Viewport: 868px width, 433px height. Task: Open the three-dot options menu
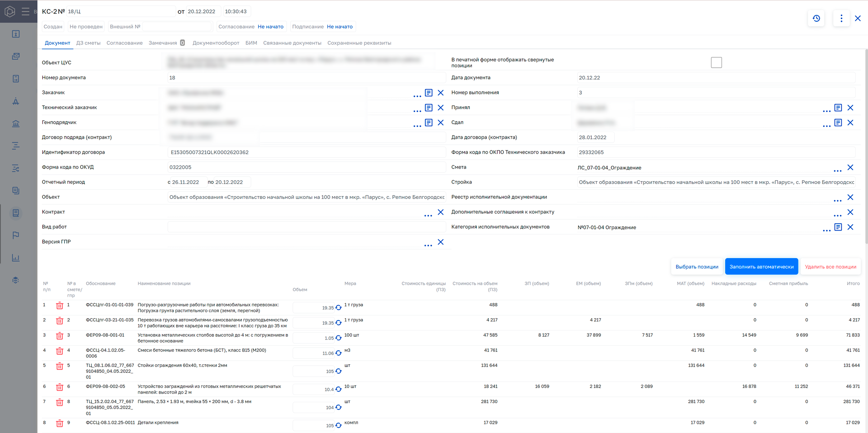click(841, 18)
